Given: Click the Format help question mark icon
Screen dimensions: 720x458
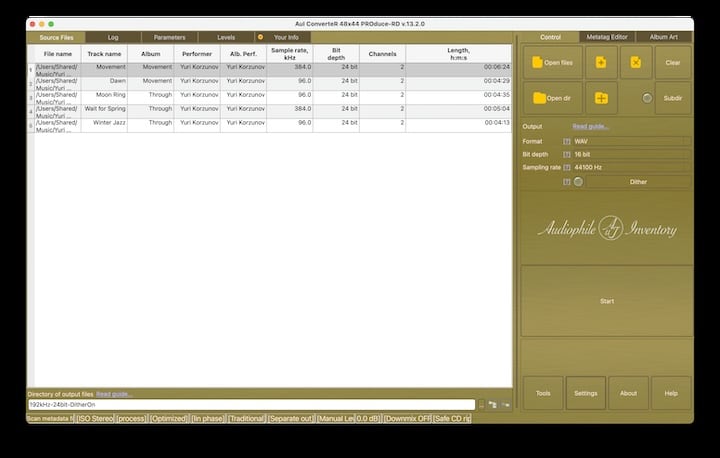Looking at the screenshot, I should click(x=567, y=141).
